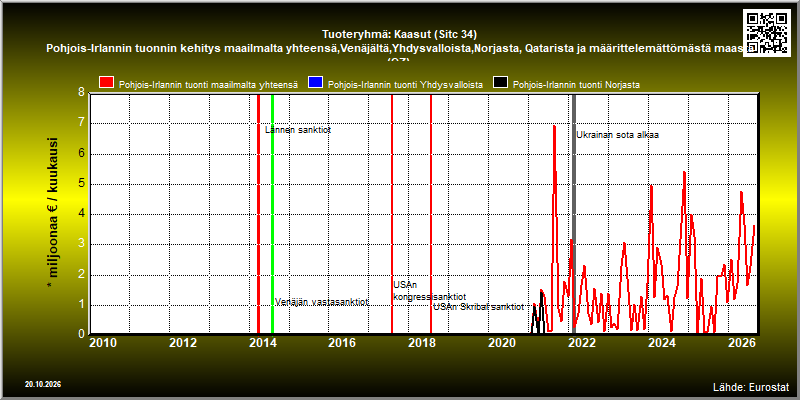Image resolution: width=800 pixels, height=400 pixels.
Task: Click the green Venäjän vastasanktiot marker line
Action: [272, 214]
